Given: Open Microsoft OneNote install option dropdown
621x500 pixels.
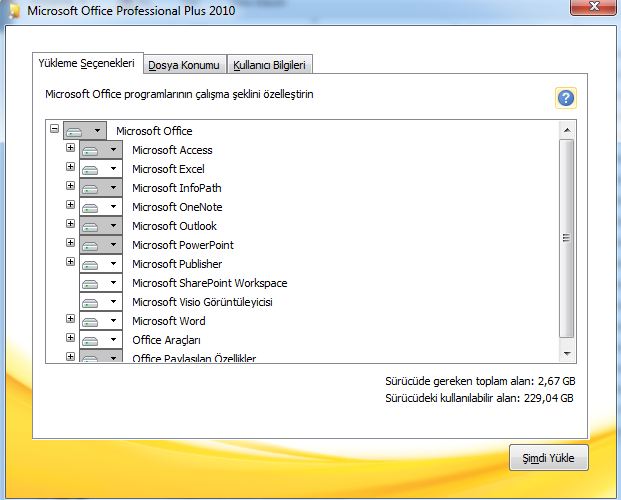Looking at the screenshot, I should 101,206.
